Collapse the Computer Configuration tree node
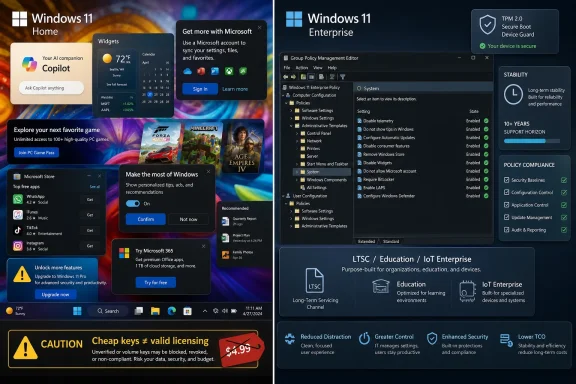 tap(284, 95)
